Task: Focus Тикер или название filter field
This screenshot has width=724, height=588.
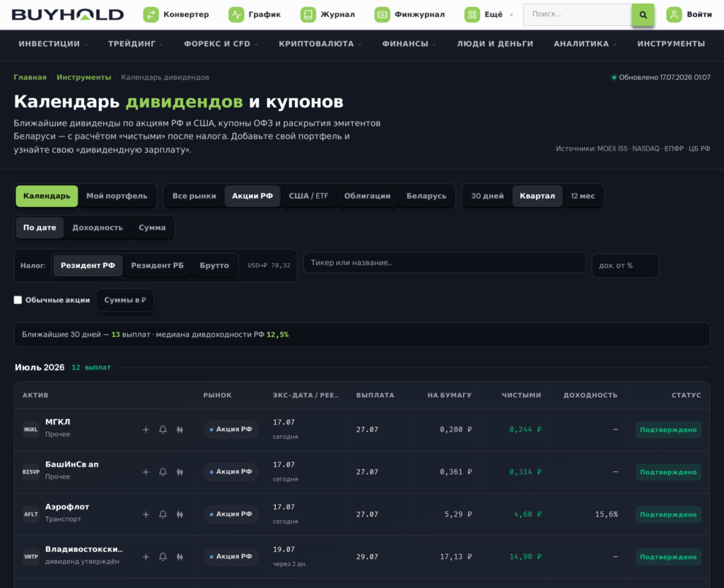Action: click(444, 263)
